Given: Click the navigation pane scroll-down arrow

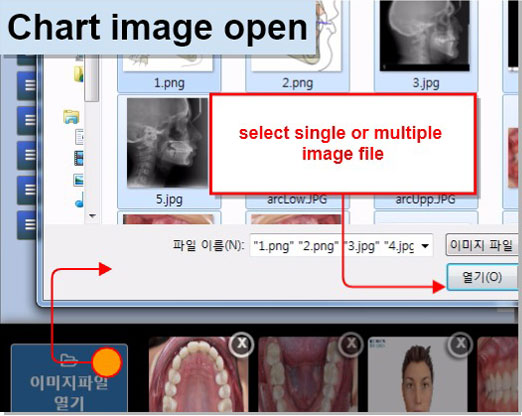Looking at the screenshot, I should pyautogui.click(x=92, y=216).
